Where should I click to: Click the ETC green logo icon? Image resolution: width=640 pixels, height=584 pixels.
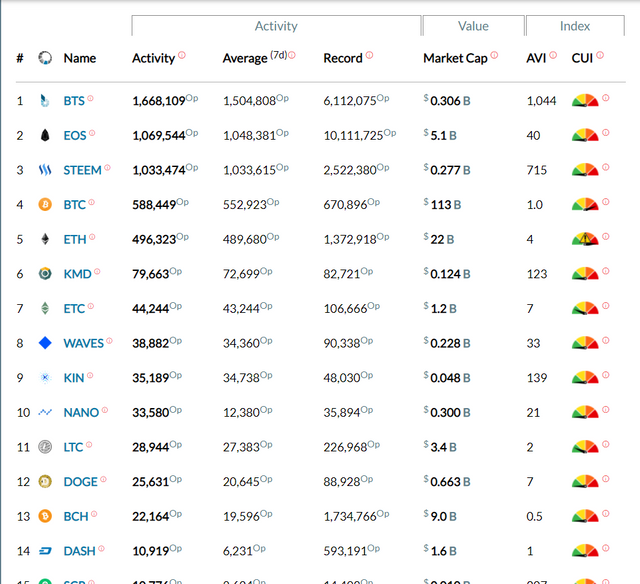click(45, 308)
